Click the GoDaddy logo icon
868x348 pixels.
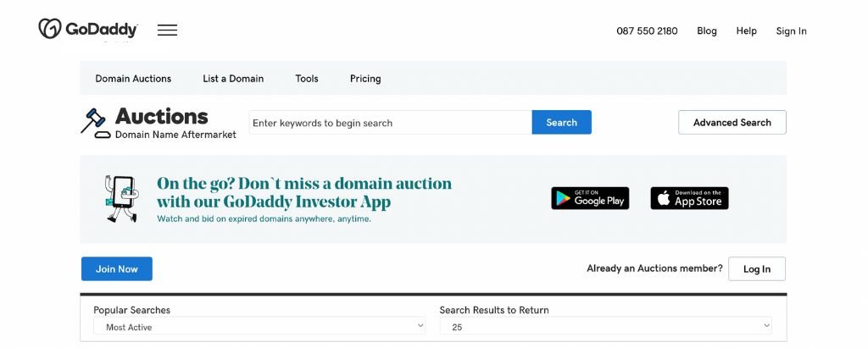[51, 29]
